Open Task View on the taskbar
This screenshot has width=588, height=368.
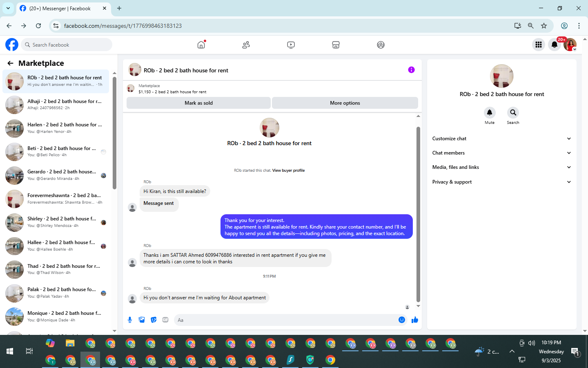click(29, 351)
